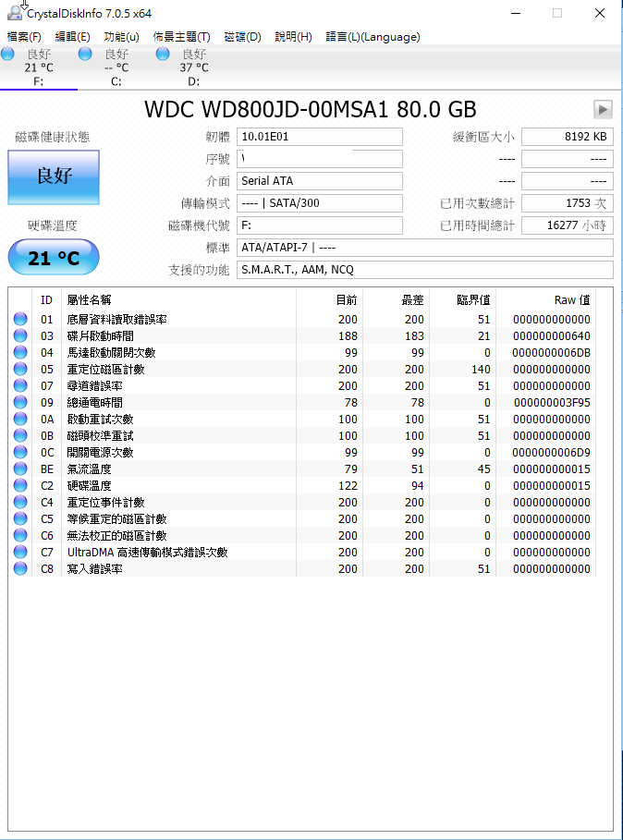The width and height of the screenshot is (623, 840).
Task: Click status orb for attribute C8 write error rate
Action: pyautogui.click(x=20, y=569)
